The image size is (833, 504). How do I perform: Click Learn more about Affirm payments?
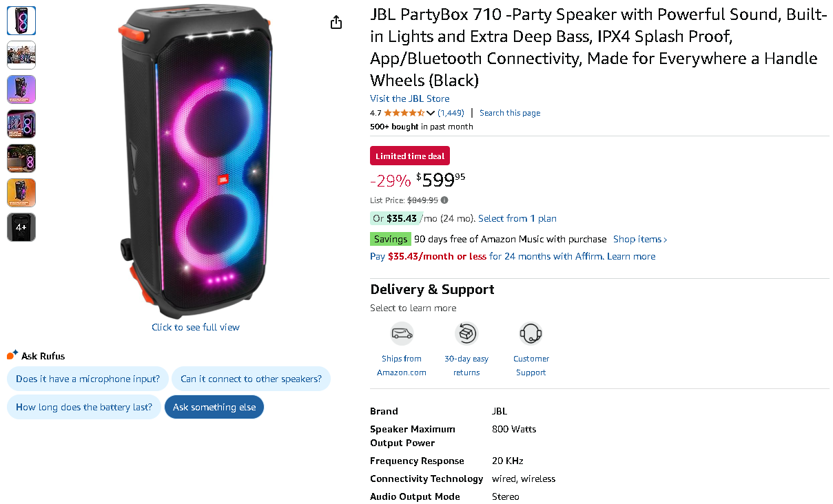(631, 256)
